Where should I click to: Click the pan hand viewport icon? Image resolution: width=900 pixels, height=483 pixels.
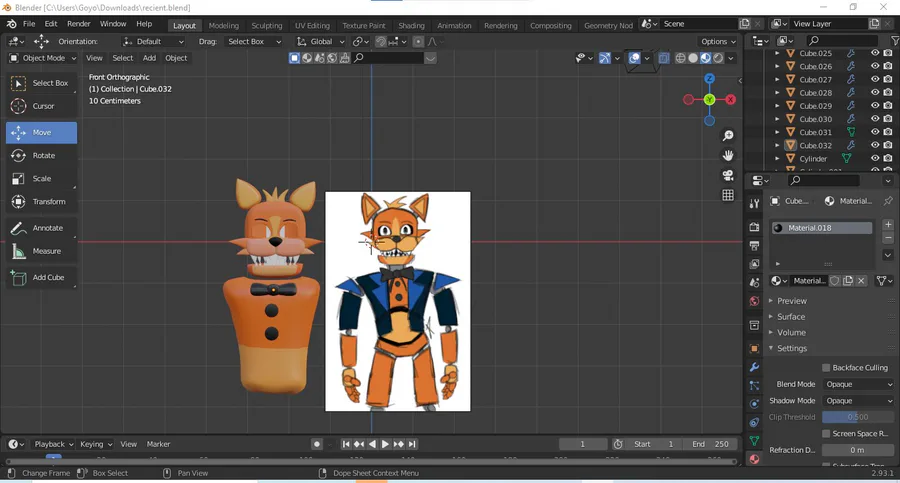point(728,156)
